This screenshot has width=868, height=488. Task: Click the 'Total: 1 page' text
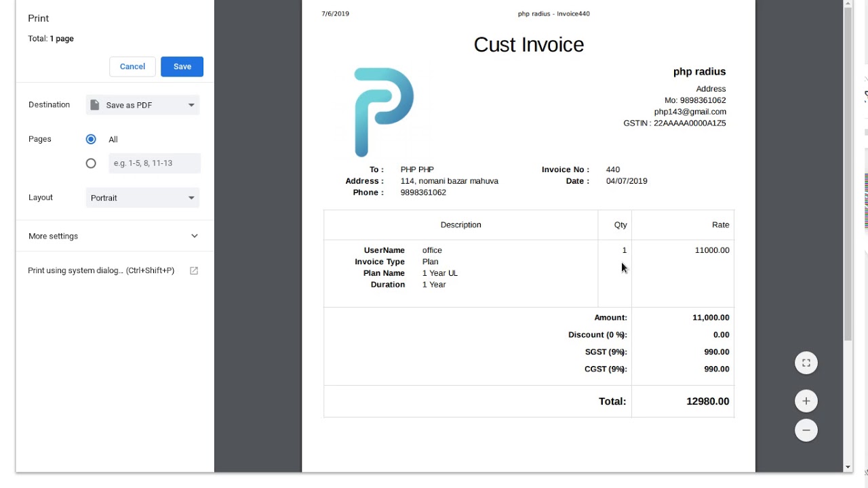pos(51,39)
